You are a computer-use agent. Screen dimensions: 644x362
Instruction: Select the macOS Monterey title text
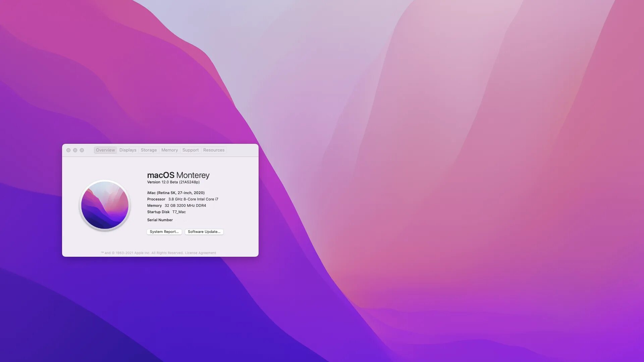point(178,175)
